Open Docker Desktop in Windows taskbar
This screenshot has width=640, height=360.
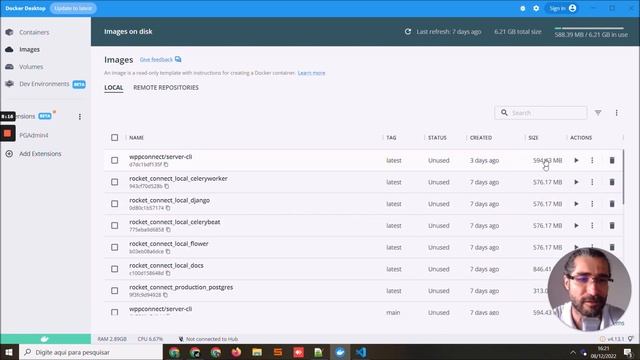(340, 352)
